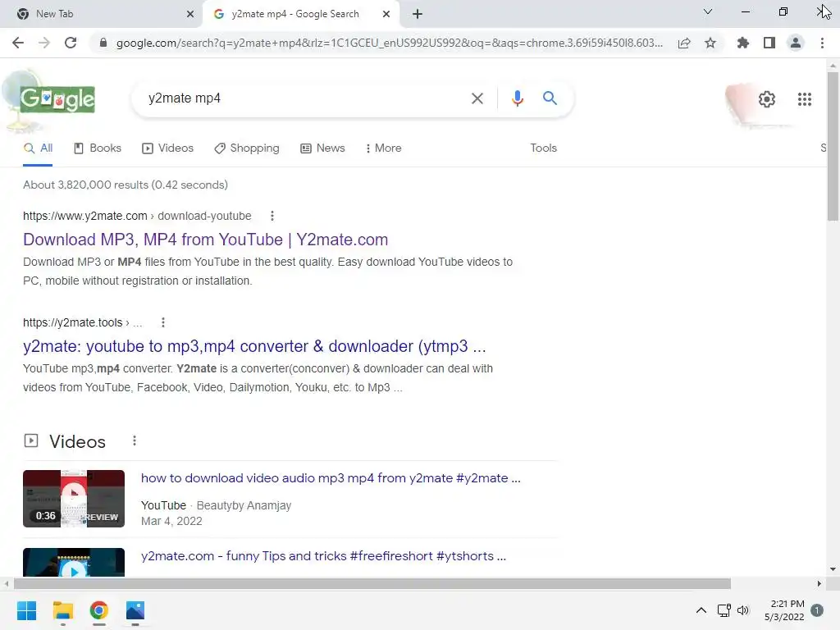
Task: Switch to the Books results
Action: coord(98,148)
